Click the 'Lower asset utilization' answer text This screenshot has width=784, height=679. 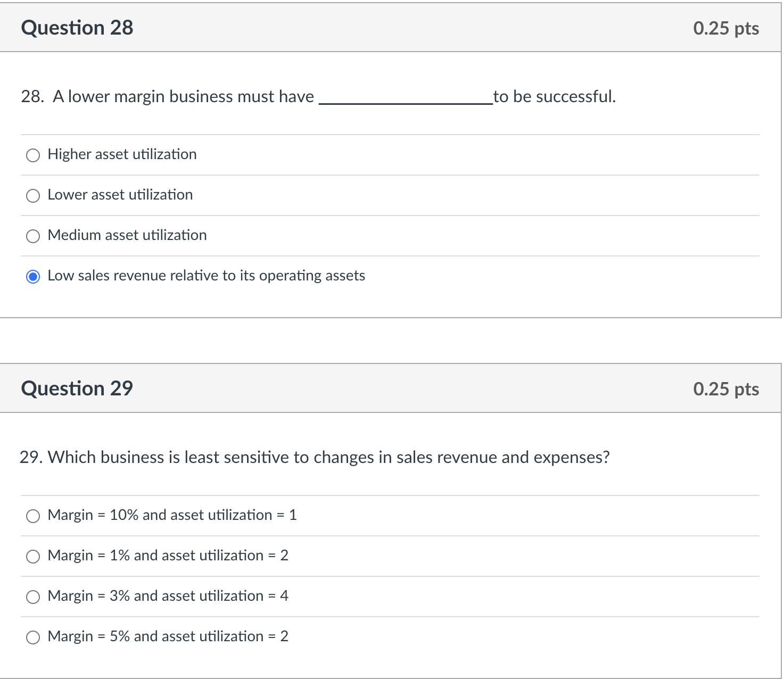click(120, 195)
